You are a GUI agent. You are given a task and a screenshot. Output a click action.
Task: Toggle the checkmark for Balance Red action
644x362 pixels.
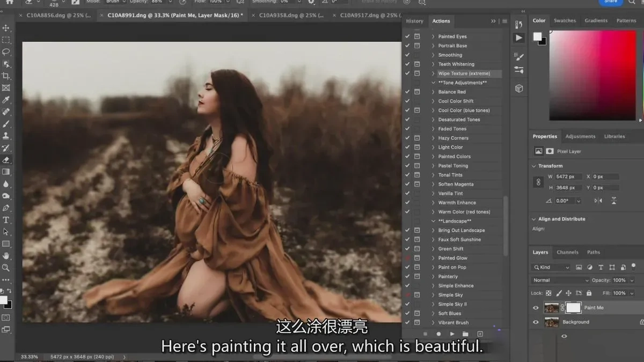click(x=407, y=92)
